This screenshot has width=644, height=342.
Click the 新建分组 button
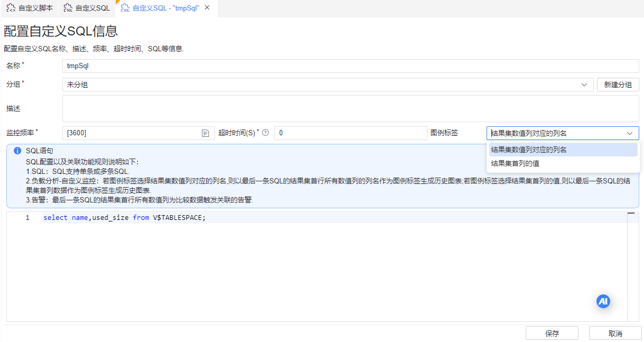pyautogui.click(x=618, y=85)
